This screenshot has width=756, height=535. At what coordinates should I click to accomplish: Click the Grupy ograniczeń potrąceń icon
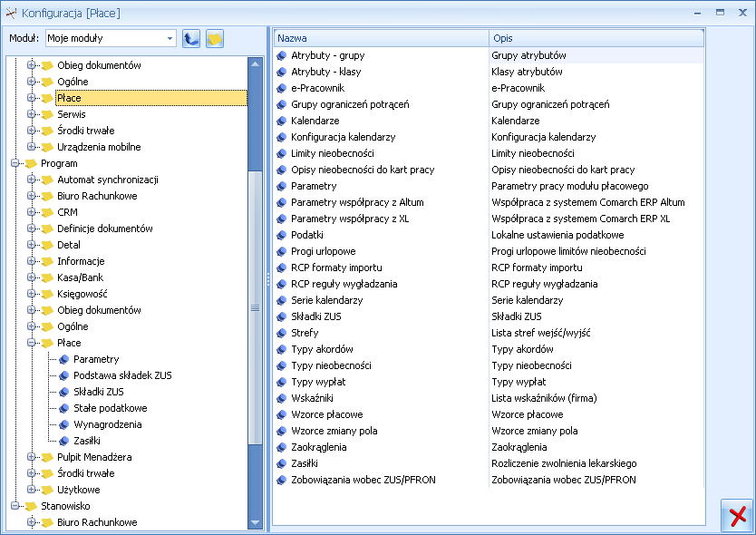pos(282,104)
